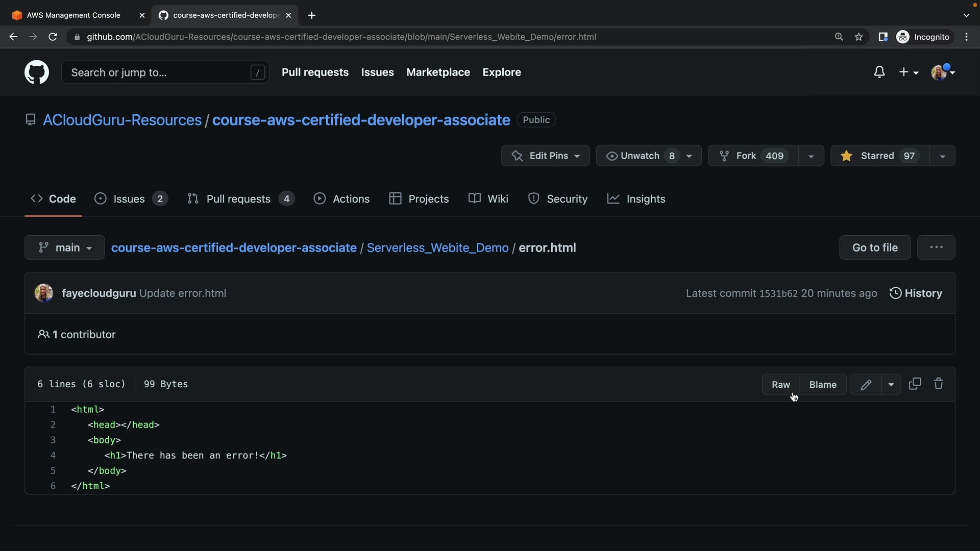Open commit History clock link

pos(916,293)
